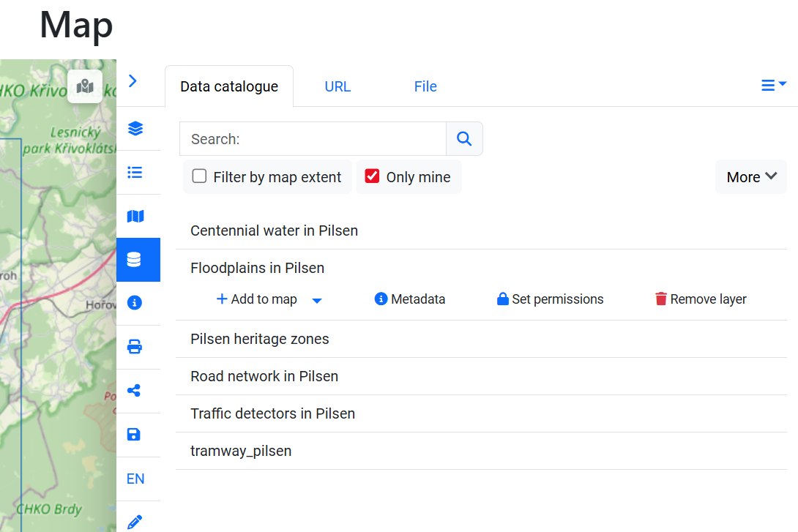Image resolution: width=798 pixels, height=532 pixels.
Task: Uncheck the Only mine filter
Action: point(372,176)
